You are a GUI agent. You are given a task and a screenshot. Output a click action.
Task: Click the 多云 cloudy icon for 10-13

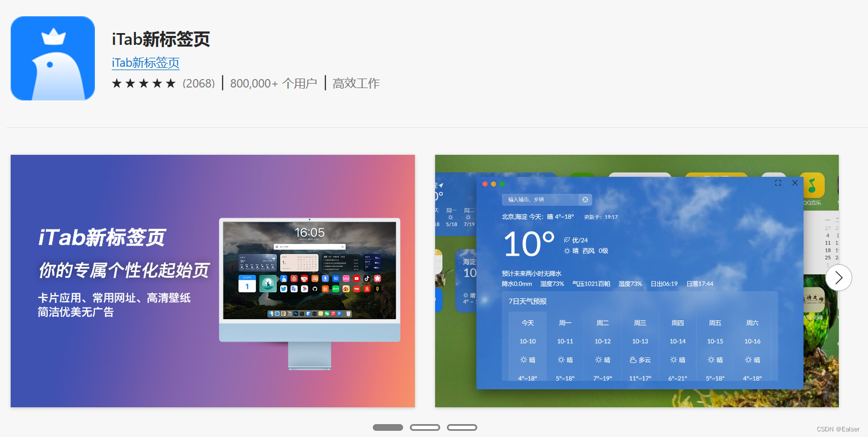point(633,360)
